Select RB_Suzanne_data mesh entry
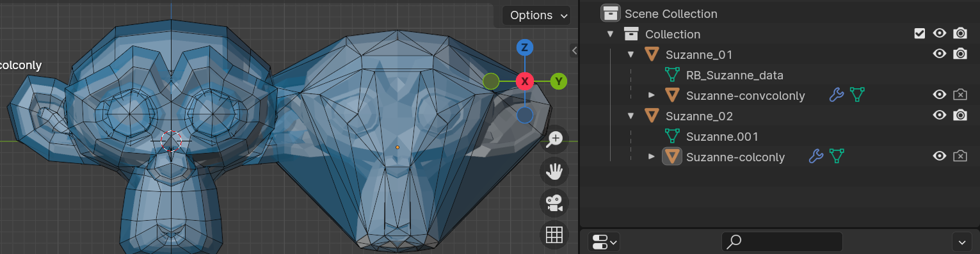 click(x=735, y=75)
